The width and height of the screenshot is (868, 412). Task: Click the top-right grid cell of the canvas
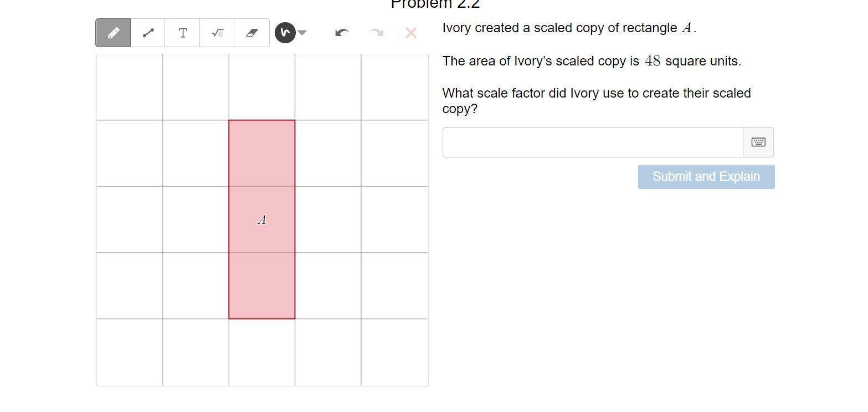(x=394, y=87)
